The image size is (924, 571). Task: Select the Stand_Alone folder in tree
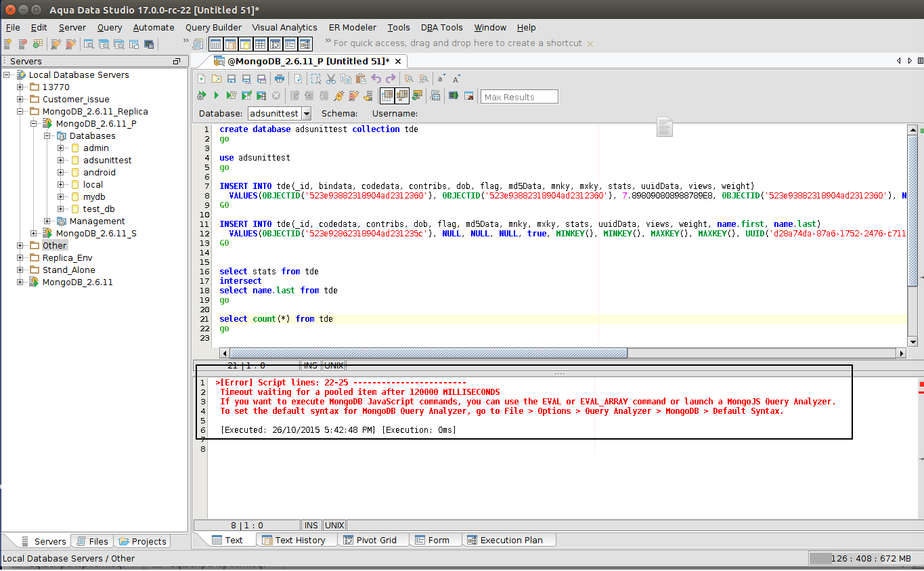[x=68, y=270]
